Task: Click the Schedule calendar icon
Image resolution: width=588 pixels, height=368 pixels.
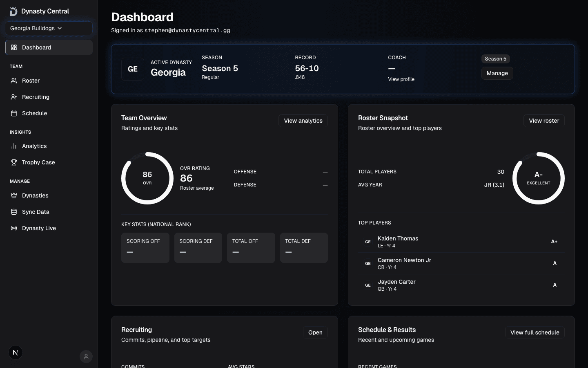Action: tap(14, 113)
